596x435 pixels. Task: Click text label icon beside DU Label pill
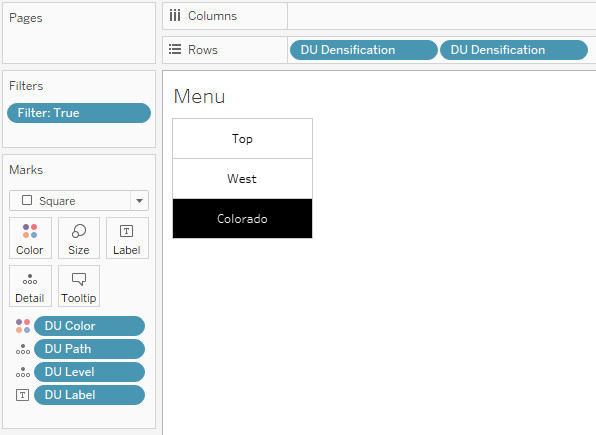coord(22,395)
